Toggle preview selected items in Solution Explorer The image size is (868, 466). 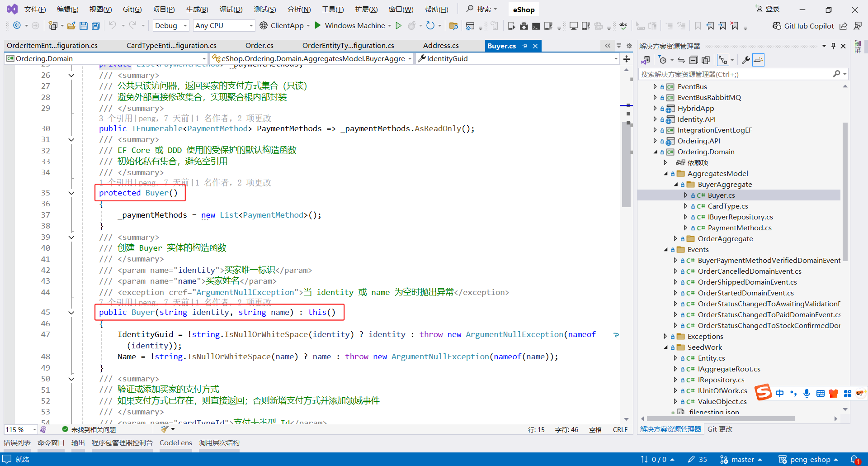click(759, 60)
